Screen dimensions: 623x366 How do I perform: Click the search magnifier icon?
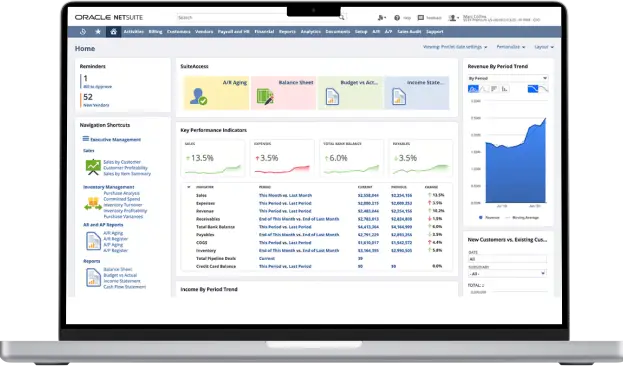342,17
